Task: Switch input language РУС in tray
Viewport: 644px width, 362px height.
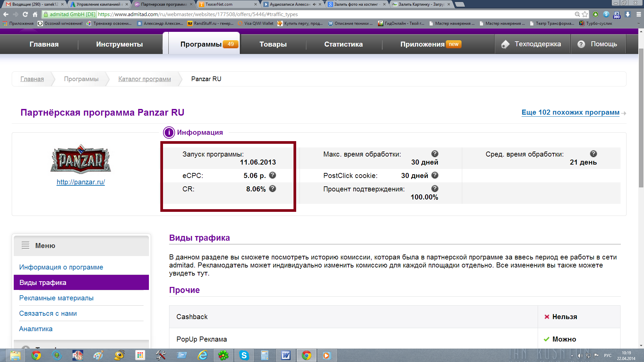Action: point(608,356)
